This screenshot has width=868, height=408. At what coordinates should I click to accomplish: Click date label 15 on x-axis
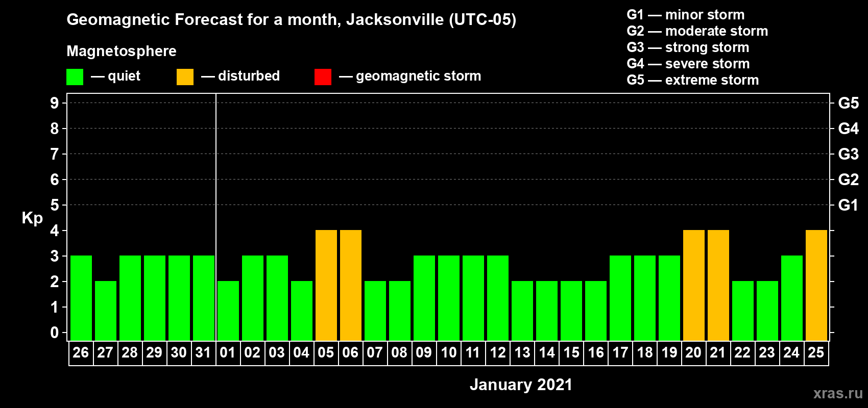click(571, 353)
